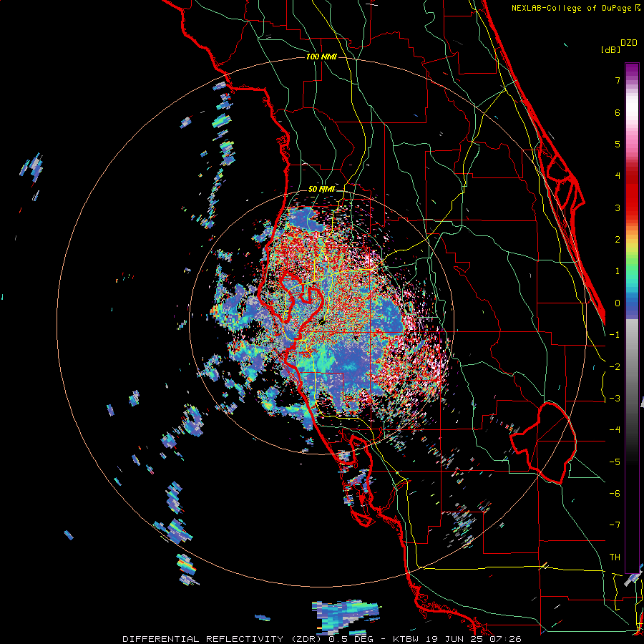Click the 3 value on color scale
Viewport: 644px width, 644px height.
pos(618,208)
